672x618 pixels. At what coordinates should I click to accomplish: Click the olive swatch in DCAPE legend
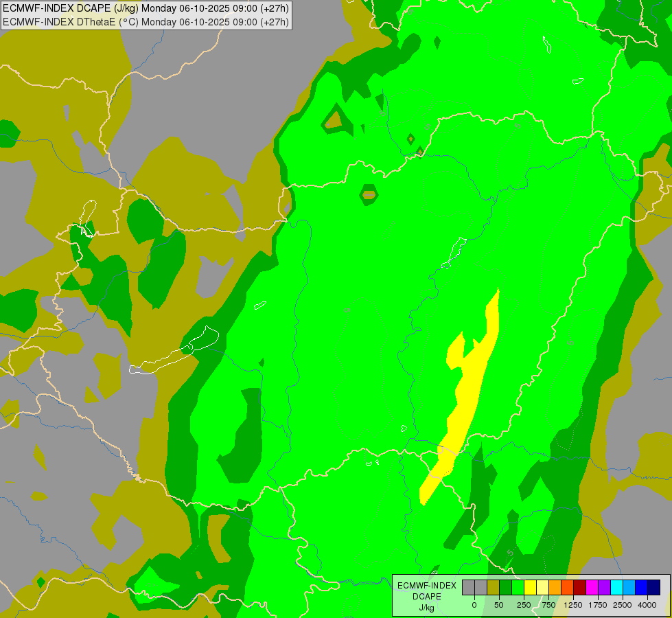pos(493,588)
